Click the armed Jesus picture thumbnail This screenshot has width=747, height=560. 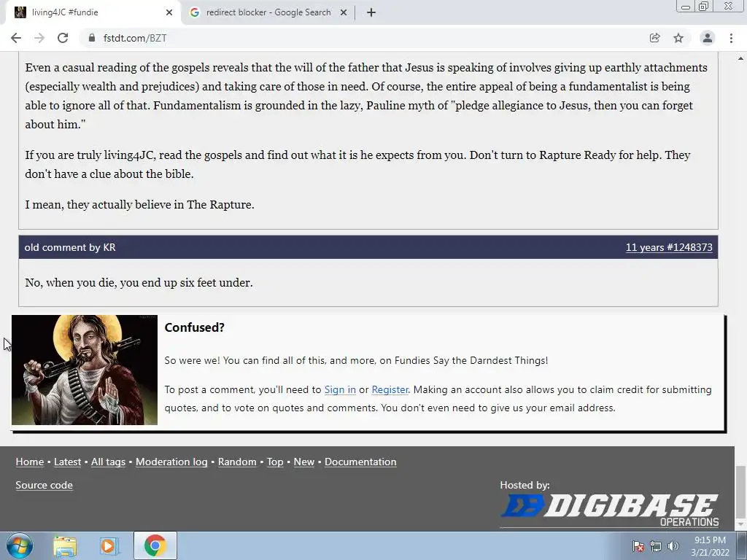[x=85, y=370]
